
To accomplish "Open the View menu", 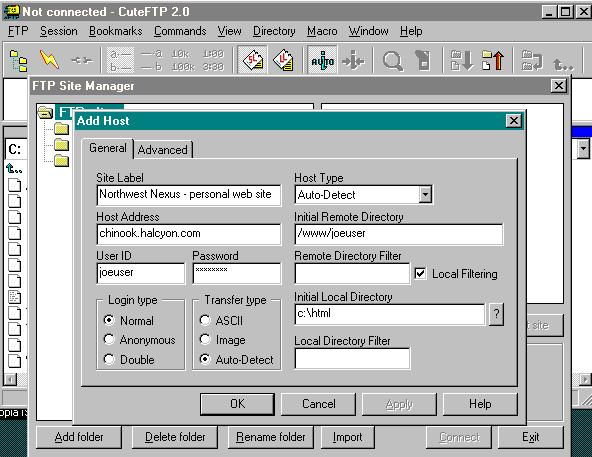I will pos(229,31).
